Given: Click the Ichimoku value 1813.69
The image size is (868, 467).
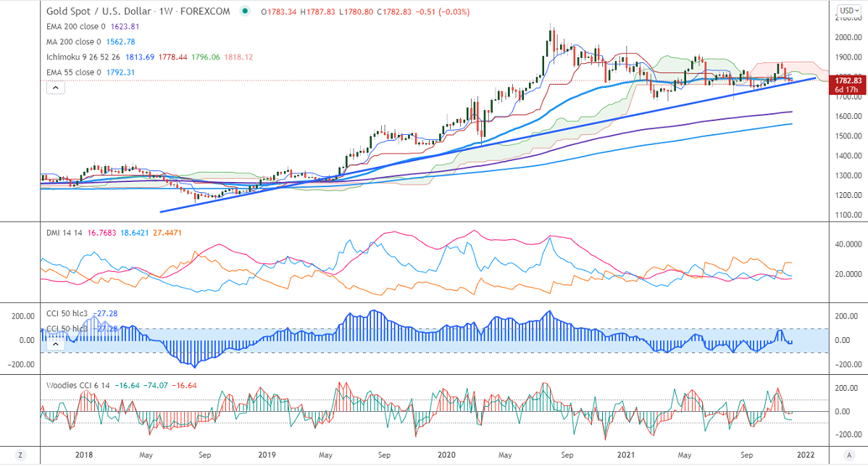Looking at the screenshot, I should pyautogui.click(x=140, y=57).
